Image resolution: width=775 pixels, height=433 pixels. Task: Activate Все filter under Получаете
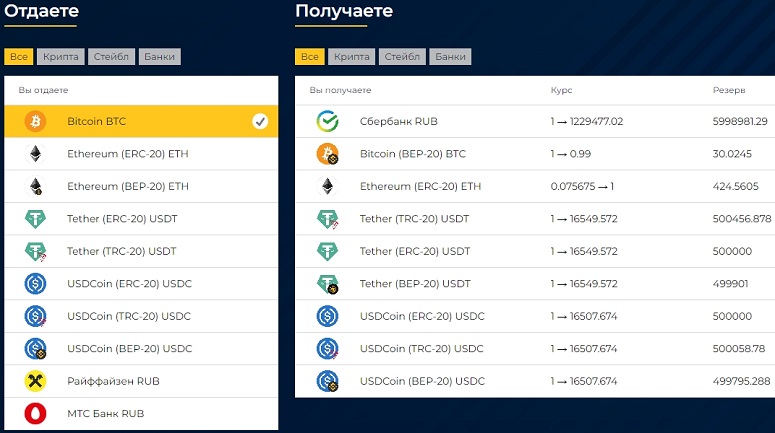tap(310, 57)
